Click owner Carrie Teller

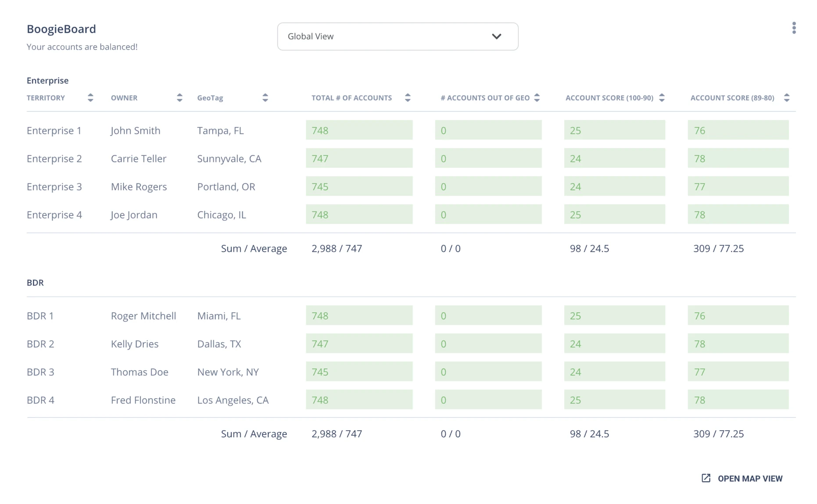tap(139, 158)
